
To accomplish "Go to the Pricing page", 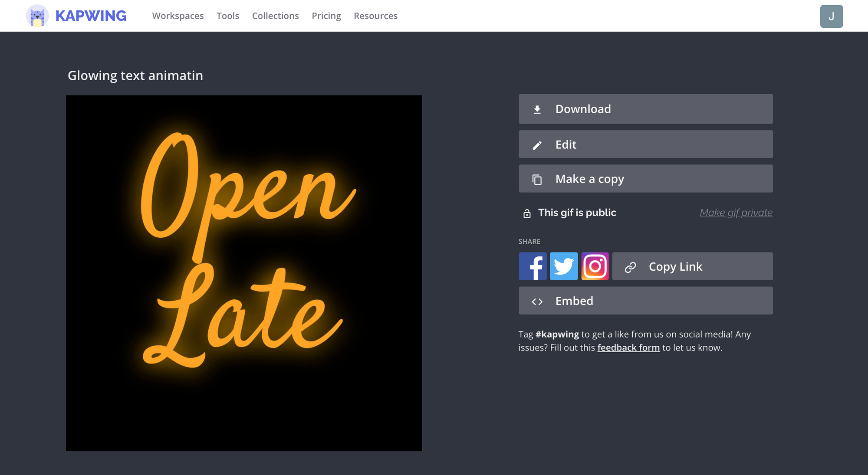I will pyautogui.click(x=326, y=16).
